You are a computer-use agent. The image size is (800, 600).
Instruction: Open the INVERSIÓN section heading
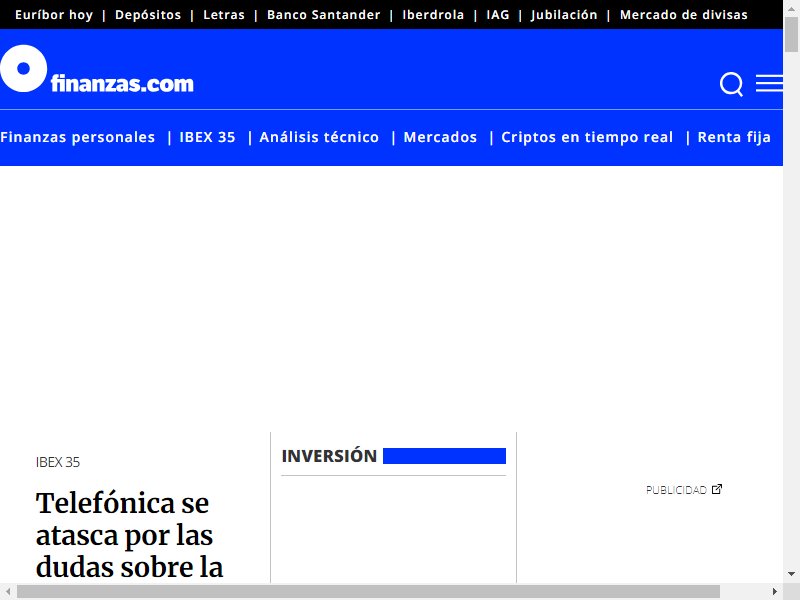[x=329, y=456]
